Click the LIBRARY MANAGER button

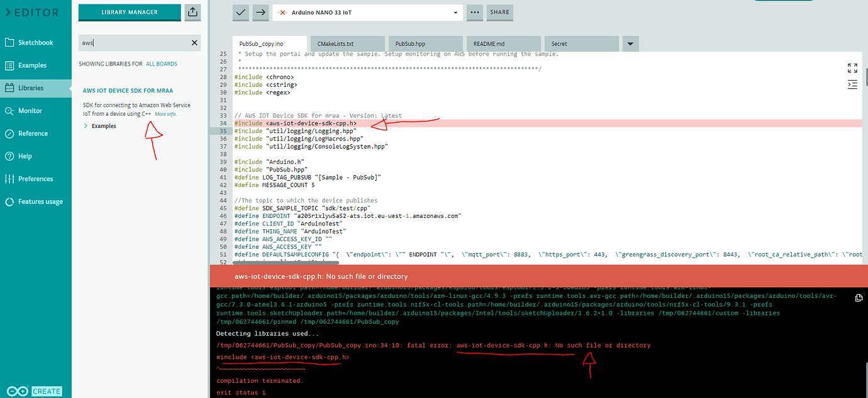point(129,11)
